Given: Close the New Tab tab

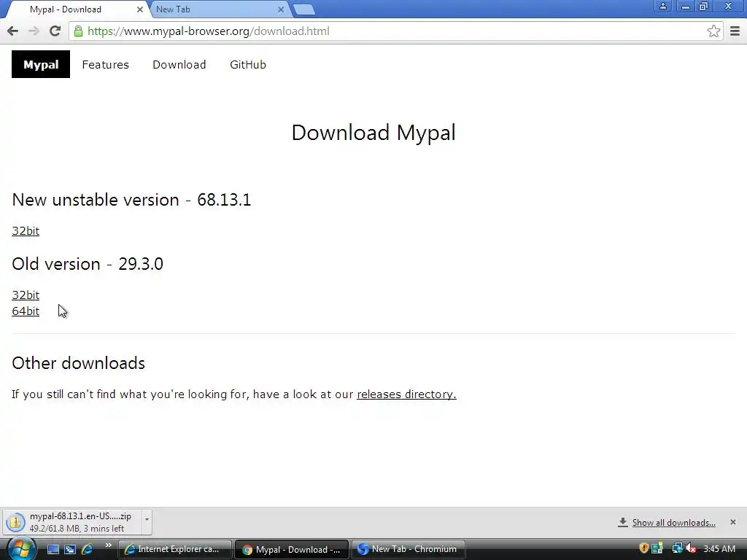Looking at the screenshot, I should (281, 9).
